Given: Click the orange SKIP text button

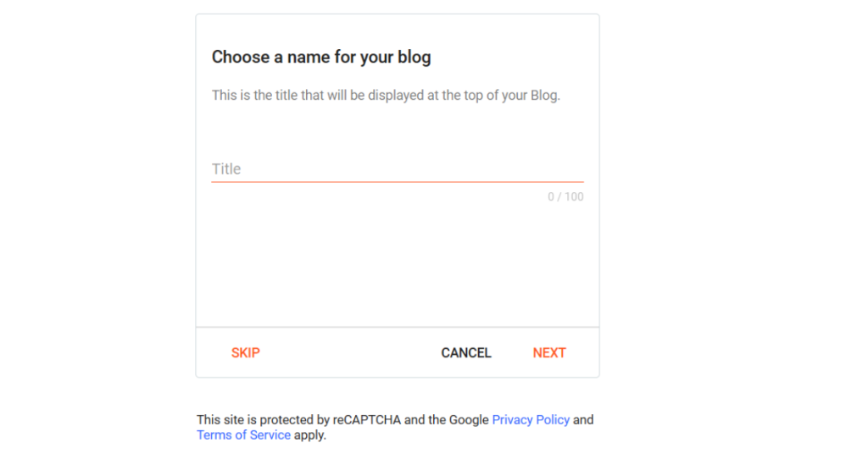Looking at the screenshot, I should (x=245, y=353).
